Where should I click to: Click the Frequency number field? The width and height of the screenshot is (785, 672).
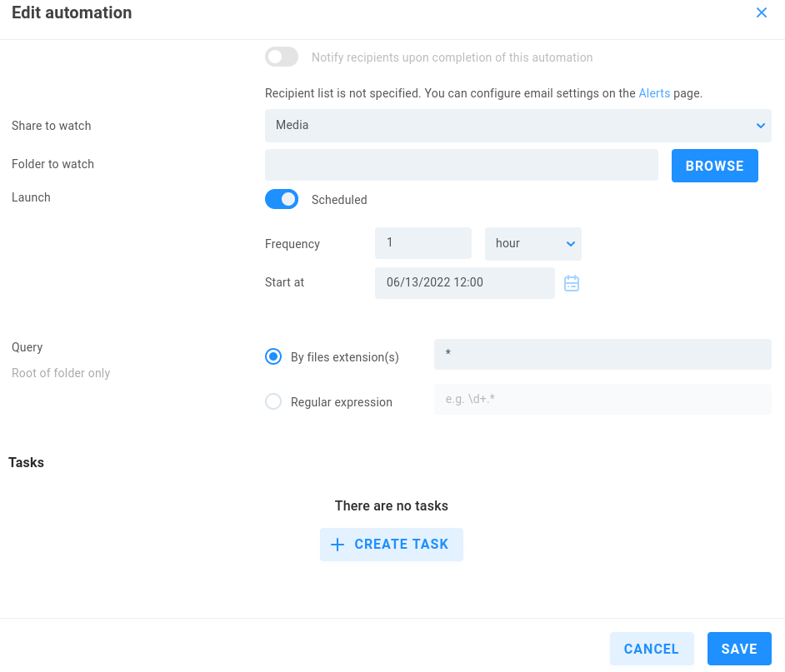click(x=423, y=243)
